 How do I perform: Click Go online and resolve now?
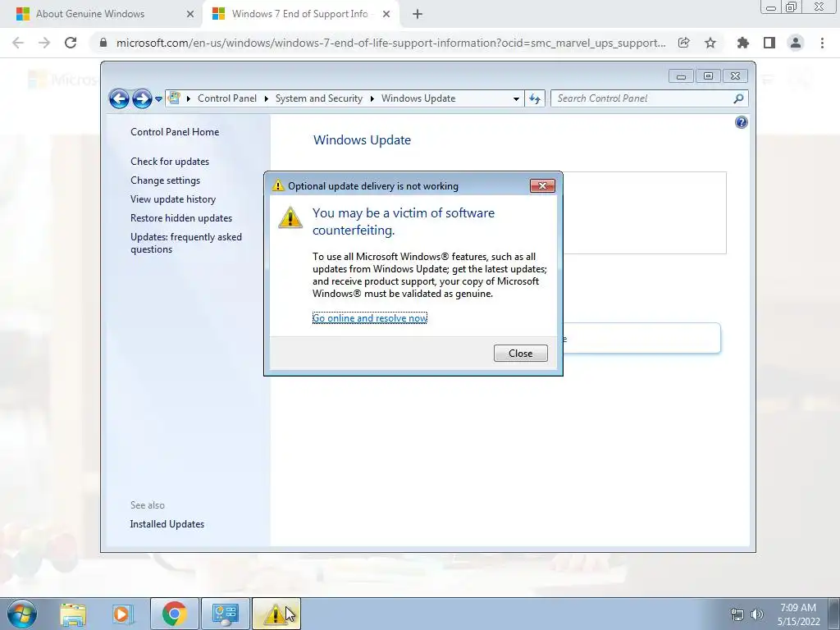370,318
